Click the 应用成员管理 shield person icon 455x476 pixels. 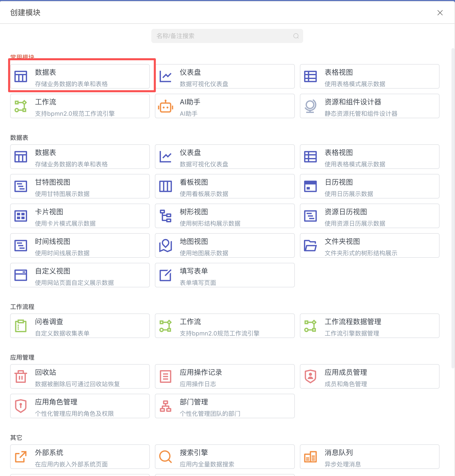point(310,376)
